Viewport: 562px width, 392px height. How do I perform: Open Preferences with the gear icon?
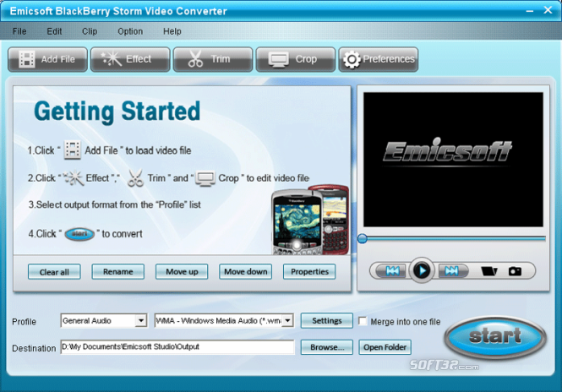click(x=379, y=59)
